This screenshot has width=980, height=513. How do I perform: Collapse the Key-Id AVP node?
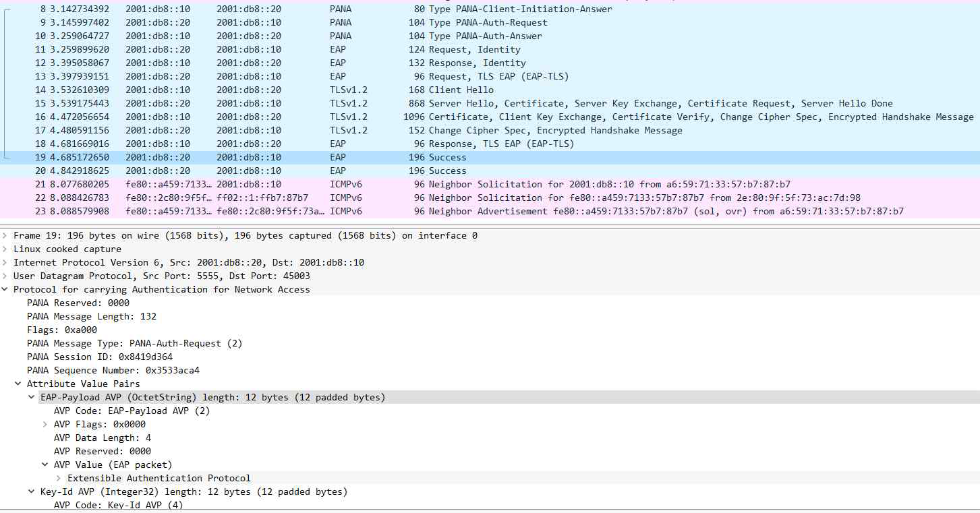pyautogui.click(x=32, y=491)
